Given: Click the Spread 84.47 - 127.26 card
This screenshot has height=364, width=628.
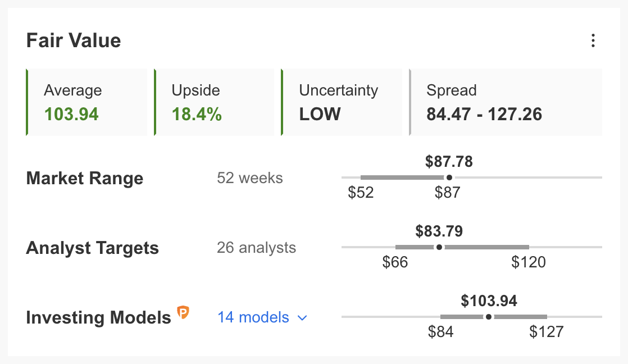Looking at the screenshot, I should [506, 102].
